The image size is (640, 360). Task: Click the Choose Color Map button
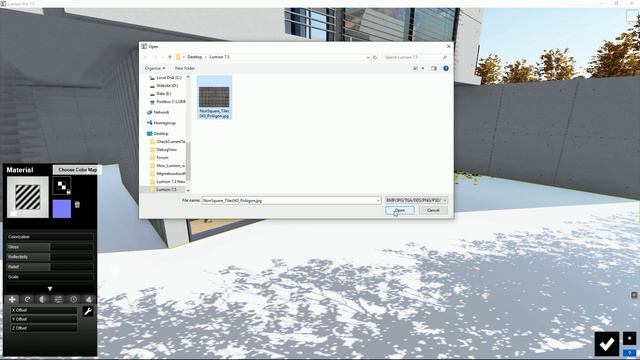77,169
